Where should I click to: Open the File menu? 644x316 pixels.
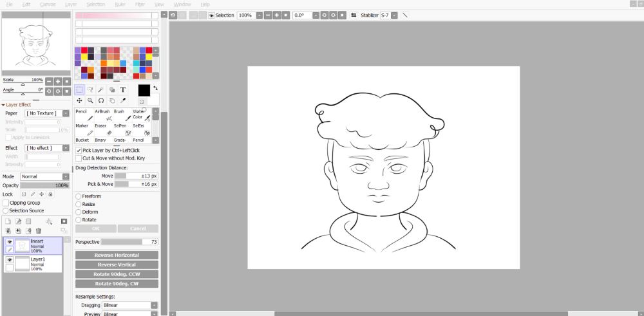coord(10,5)
